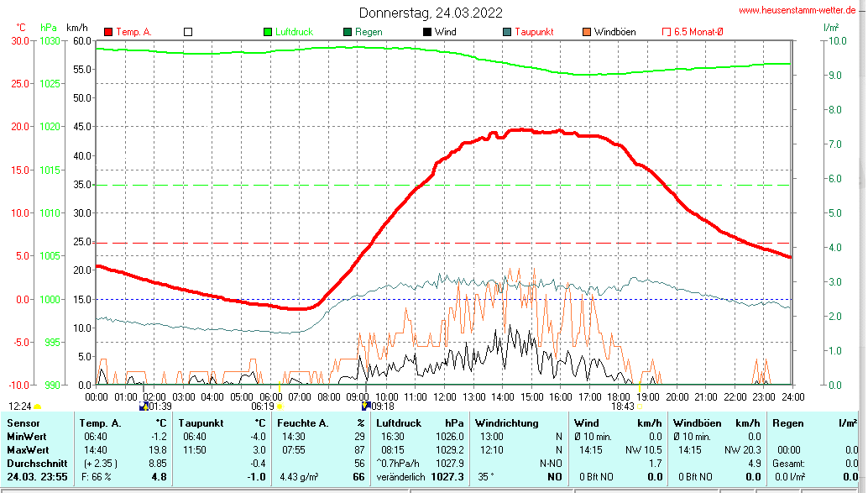Open the heusenstamm-wetter.de website link
Viewport: 868px width, 493px height.
[x=800, y=11]
